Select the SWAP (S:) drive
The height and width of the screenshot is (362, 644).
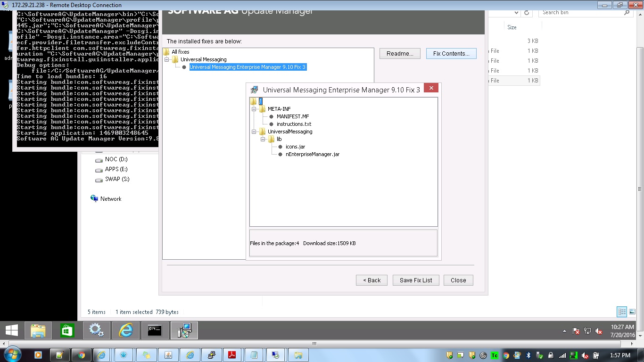[112, 179]
